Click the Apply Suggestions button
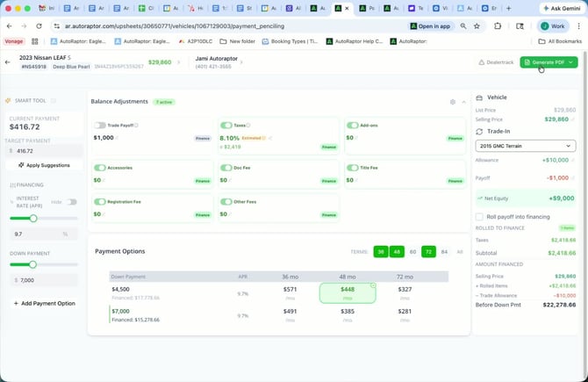 point(44,165)
